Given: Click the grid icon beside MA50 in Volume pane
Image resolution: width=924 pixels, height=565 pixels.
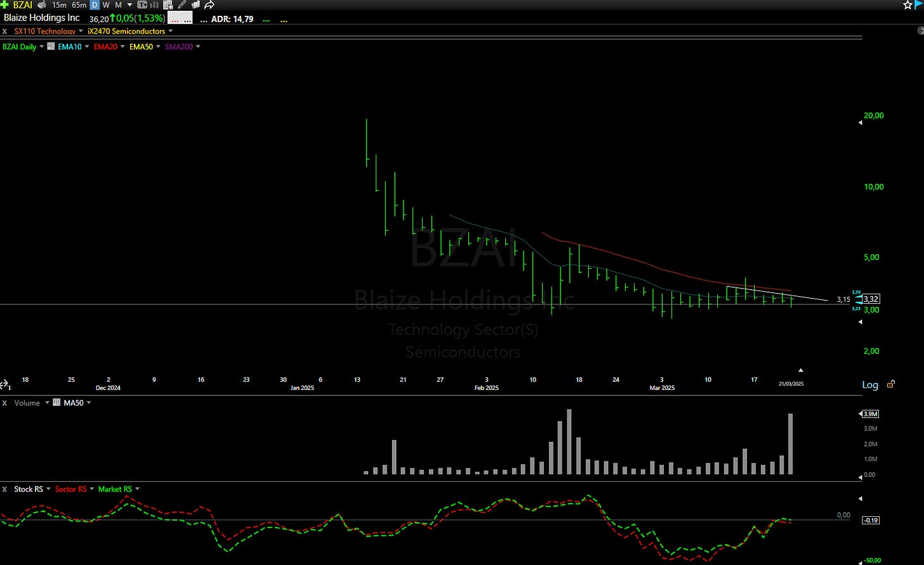Looking at the screenshot, I should coord(56,403).
